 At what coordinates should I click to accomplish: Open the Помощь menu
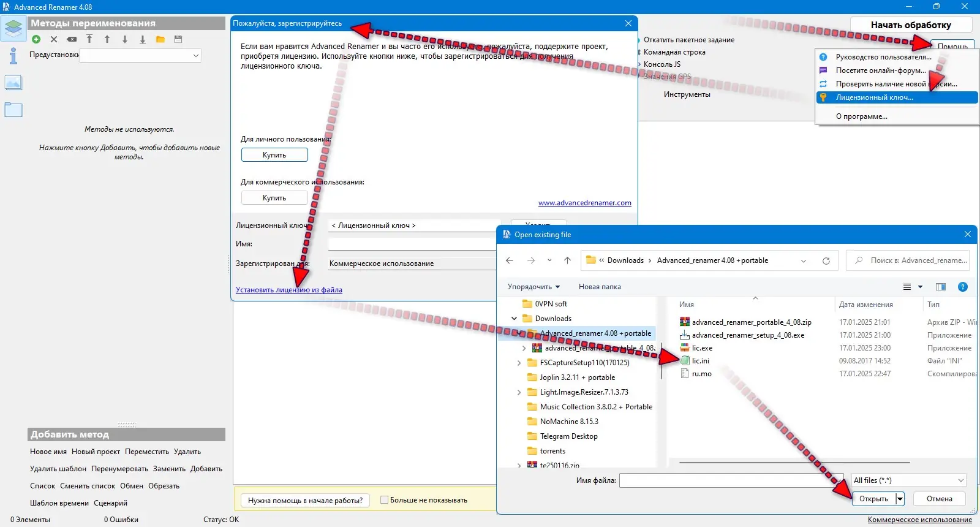pos(952,46)
